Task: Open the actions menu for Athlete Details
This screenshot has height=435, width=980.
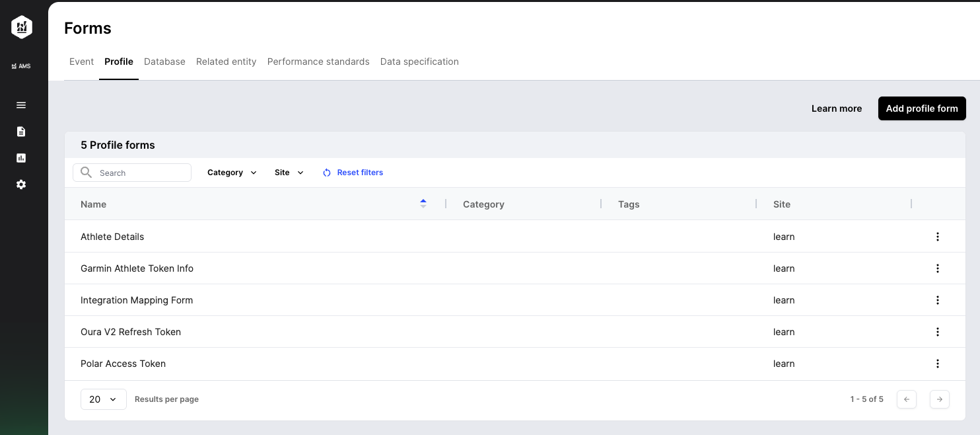Action: pos(938,236)
